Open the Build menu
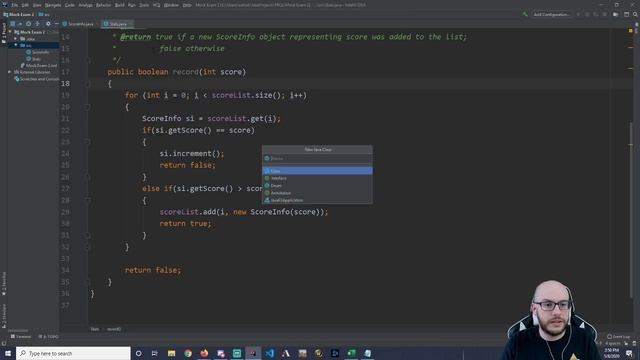 pos(120,5)
